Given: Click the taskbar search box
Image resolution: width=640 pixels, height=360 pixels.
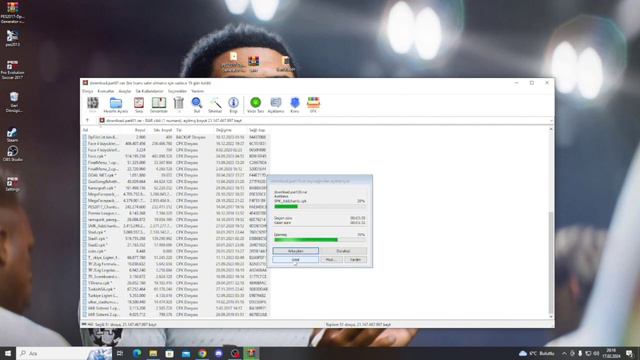Looking at the screenshot, I should click(64, 353).
